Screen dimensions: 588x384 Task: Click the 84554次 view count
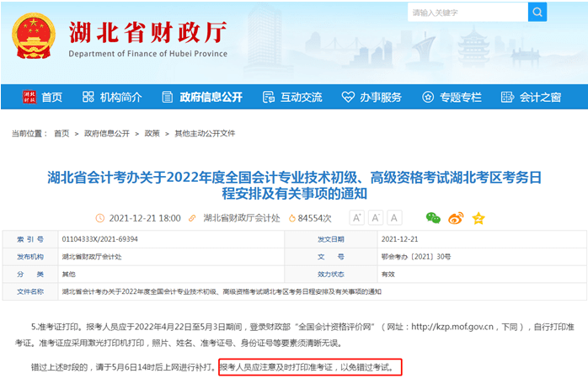point(314,218)
